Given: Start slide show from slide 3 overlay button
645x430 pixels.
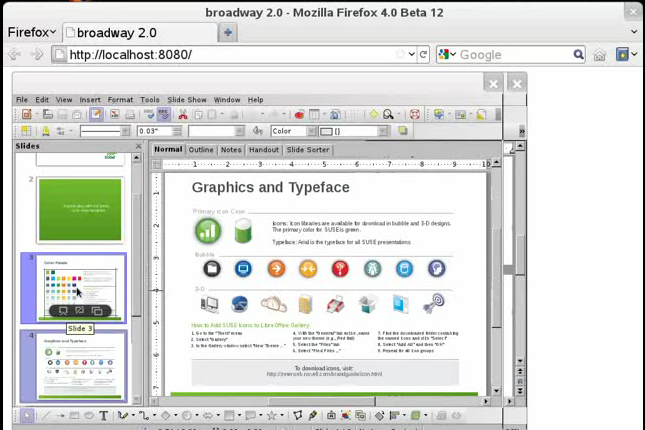Looking at the screenshot, I should point(63,311).
